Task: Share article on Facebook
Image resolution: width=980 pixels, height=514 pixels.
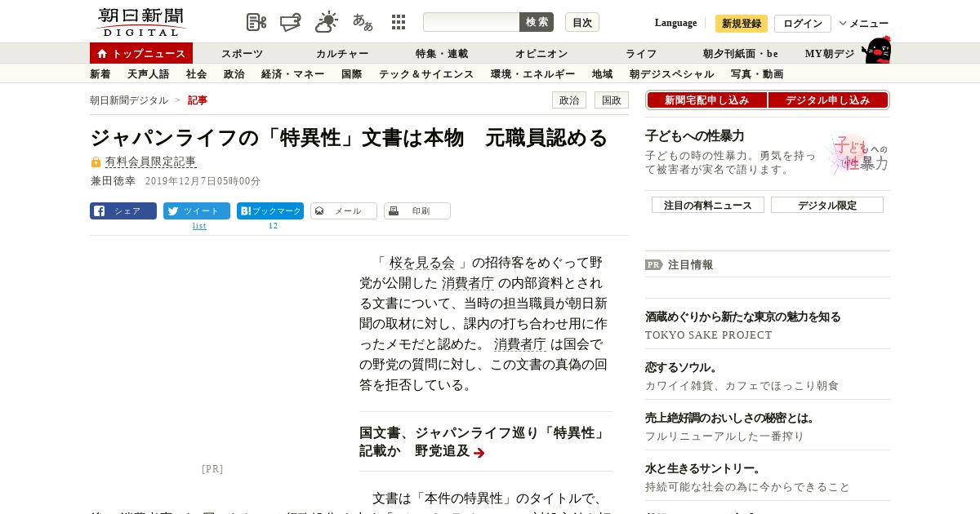Action: pos(123,211)
